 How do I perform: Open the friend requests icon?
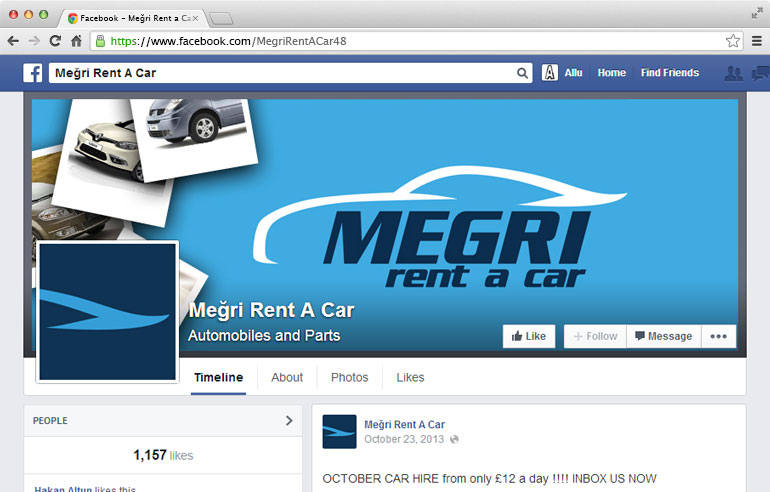tap(733, 73)
